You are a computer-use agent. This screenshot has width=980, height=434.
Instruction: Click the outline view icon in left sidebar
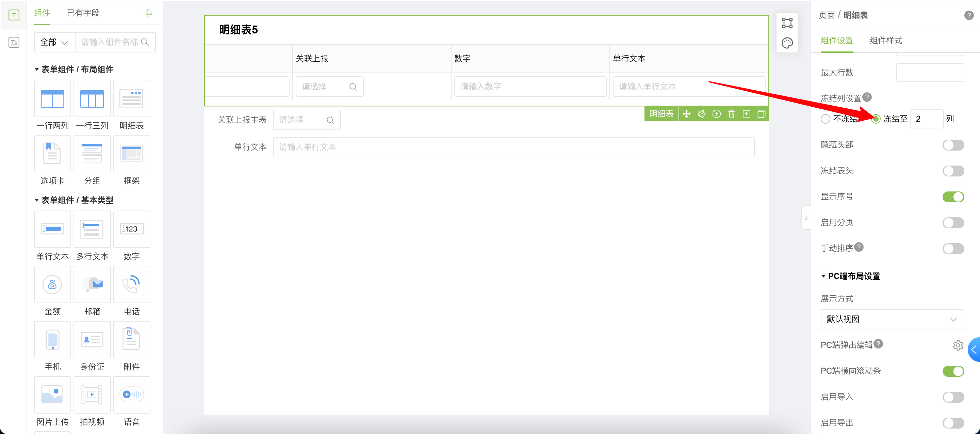[x=14, y=42]
